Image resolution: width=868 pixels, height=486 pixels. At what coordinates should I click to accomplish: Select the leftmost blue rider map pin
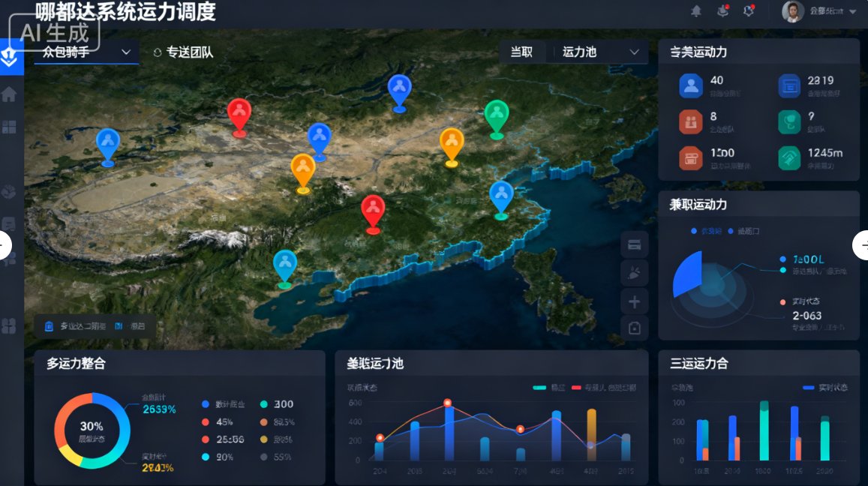[107, 143]
